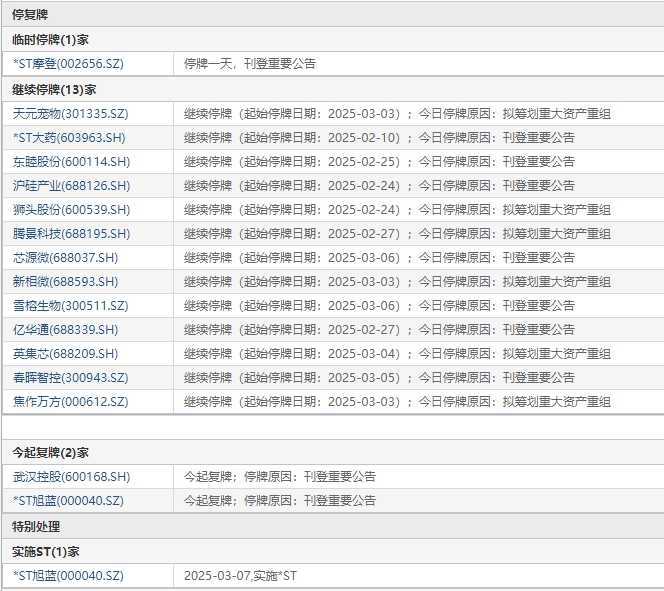Click the 特别处理 section header

(x=36, y=527)
